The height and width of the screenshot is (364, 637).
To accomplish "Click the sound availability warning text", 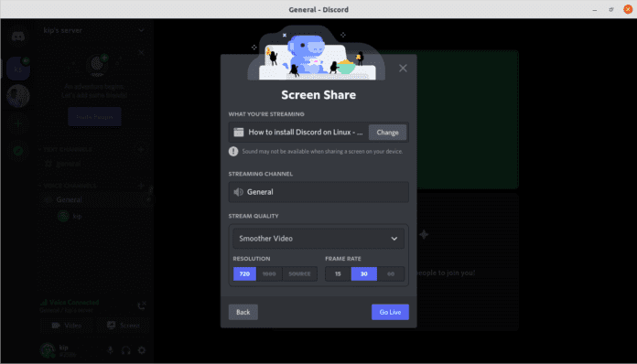I will point(322,152).
